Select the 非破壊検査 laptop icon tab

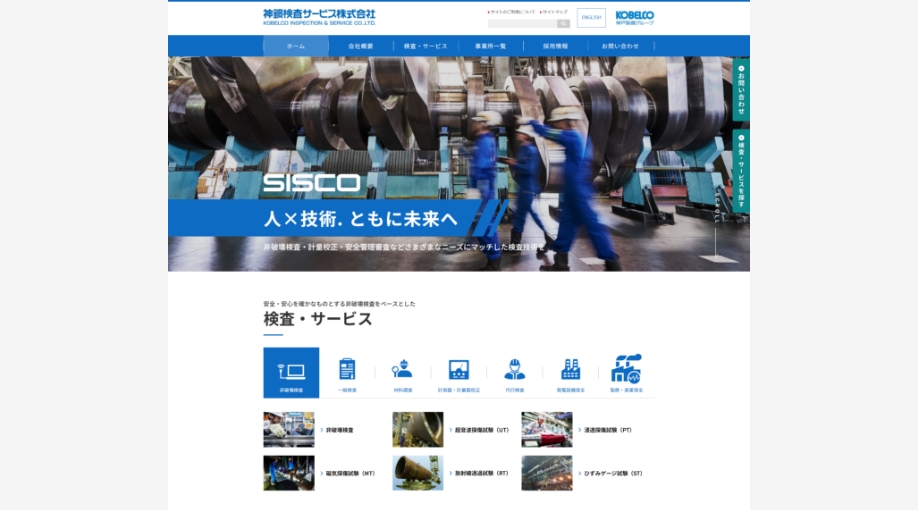tap(291, 372)
